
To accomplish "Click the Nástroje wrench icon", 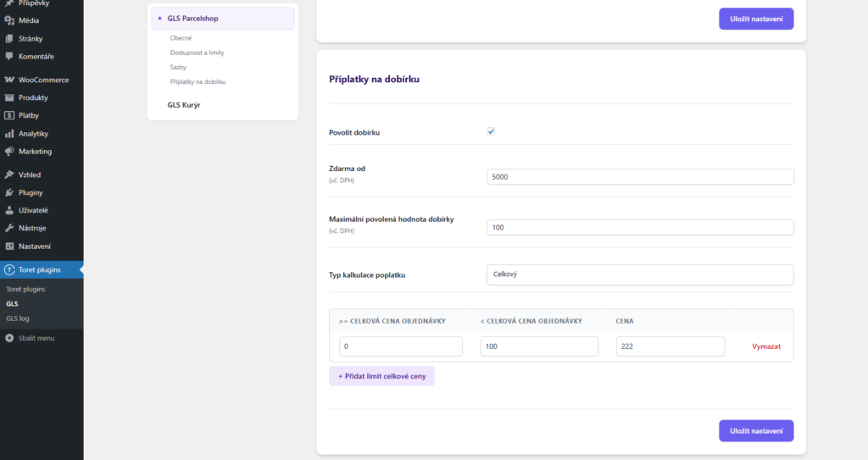I will (x=9, y=228).
